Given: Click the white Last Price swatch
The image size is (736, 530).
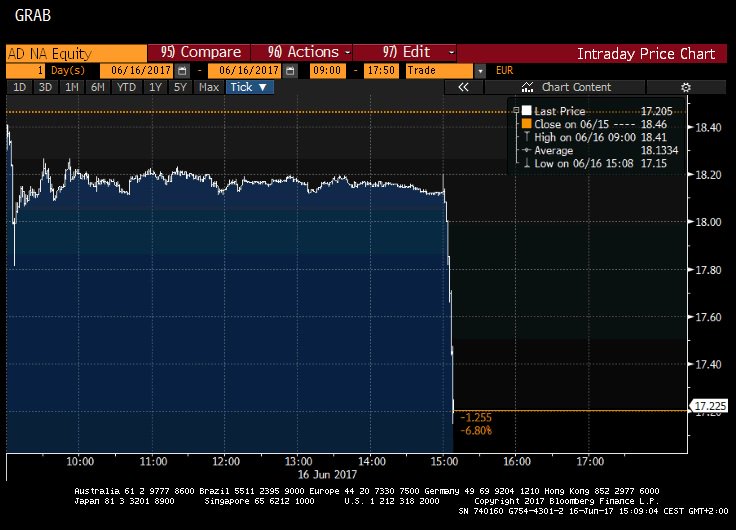Looking at the screenshot, I should tap(526, 111).
